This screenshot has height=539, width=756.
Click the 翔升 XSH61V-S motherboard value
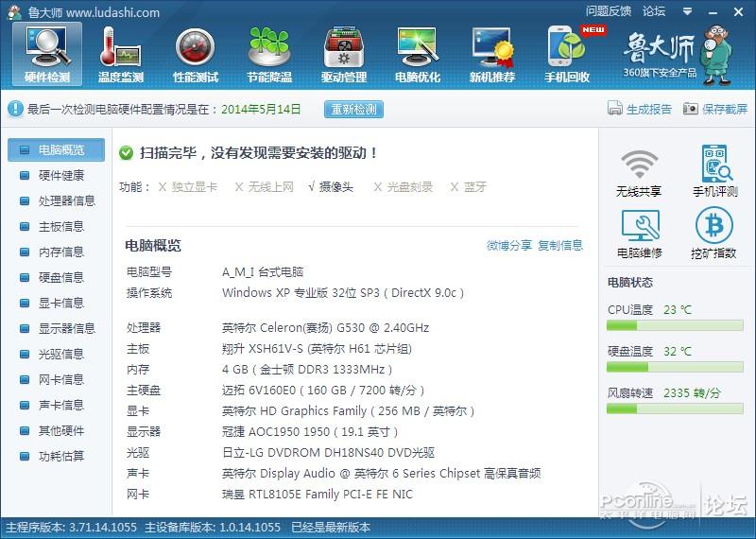coord(317,349)
